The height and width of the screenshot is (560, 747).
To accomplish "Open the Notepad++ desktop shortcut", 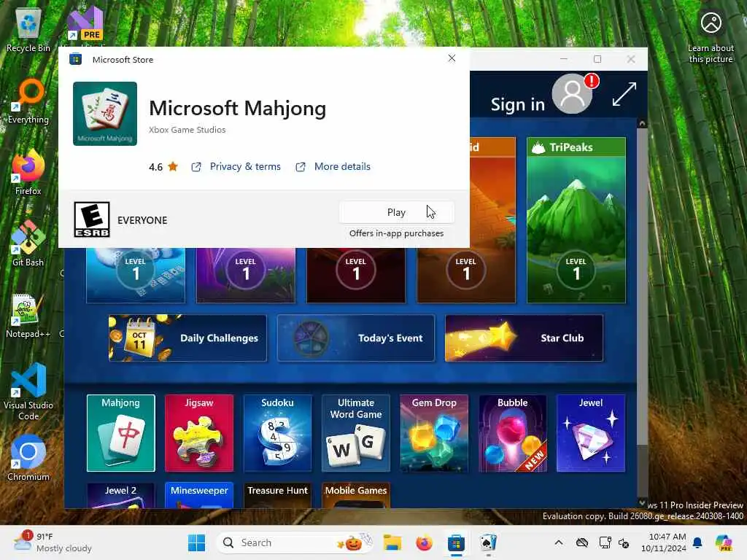I will tap(28, 316).
